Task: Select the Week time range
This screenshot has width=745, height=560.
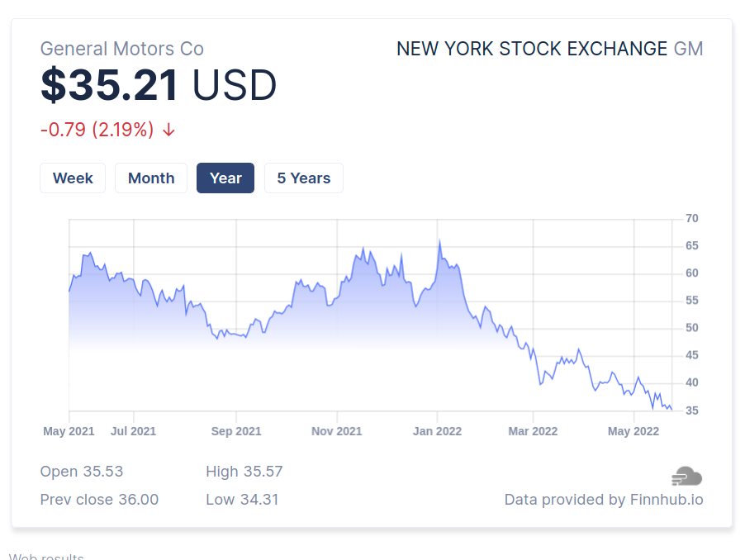Action: (x=73, y=178)
